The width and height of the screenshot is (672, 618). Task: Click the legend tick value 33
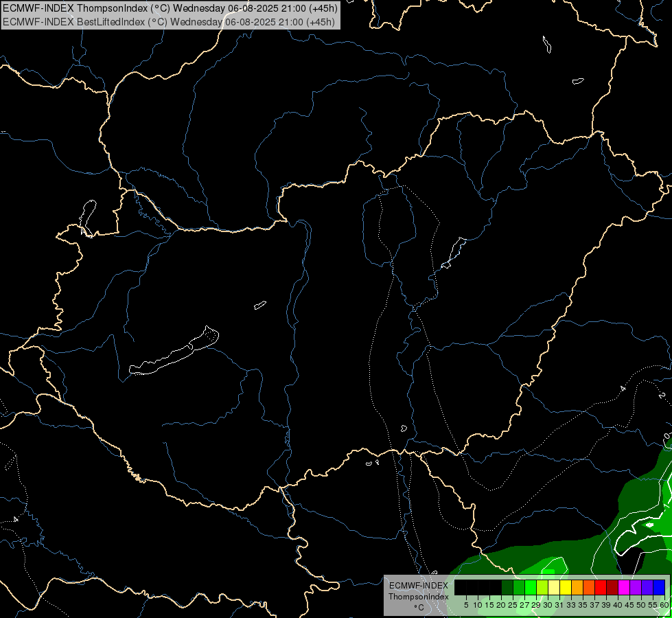[x=571, y=605]
